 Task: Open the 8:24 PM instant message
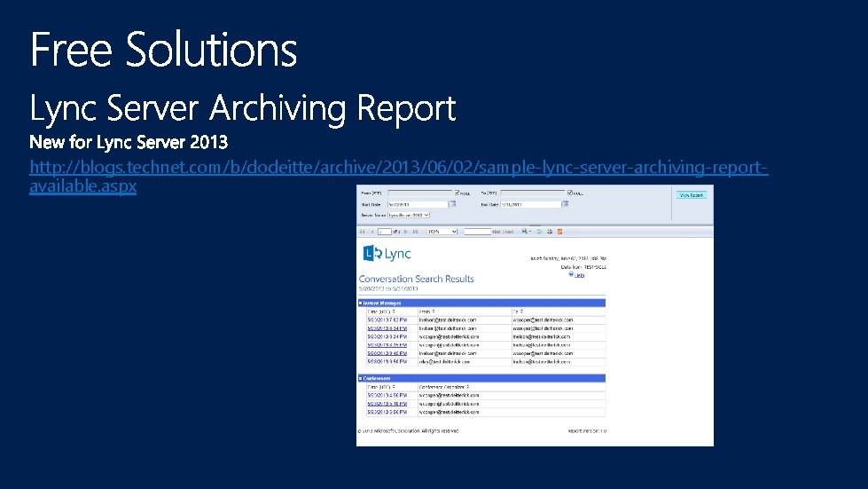point(387,328)
